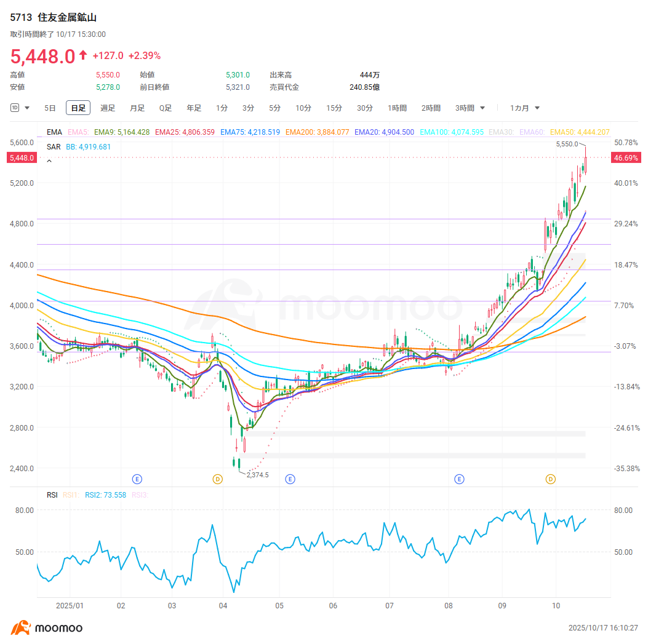Click the 始値 5,301.0 value
The image size is (648, 644).
point(238,75)
